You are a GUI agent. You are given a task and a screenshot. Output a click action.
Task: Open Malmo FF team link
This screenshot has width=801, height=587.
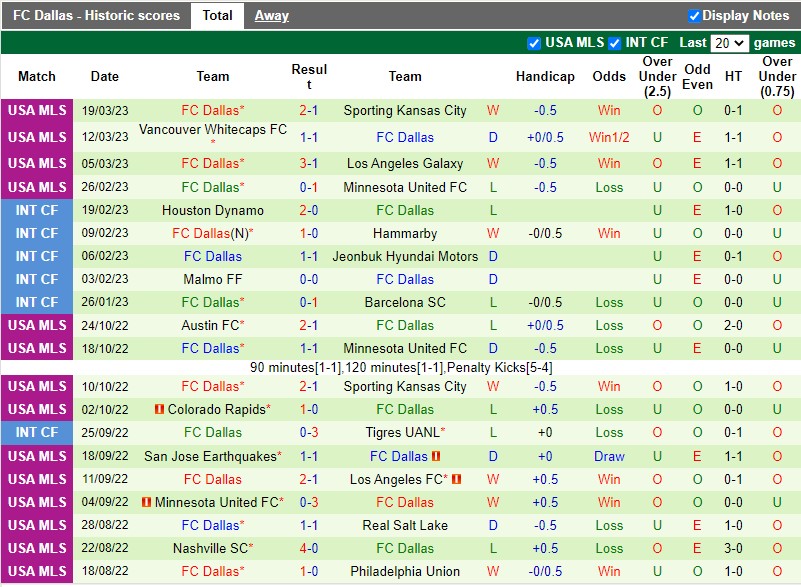point(213,279)
